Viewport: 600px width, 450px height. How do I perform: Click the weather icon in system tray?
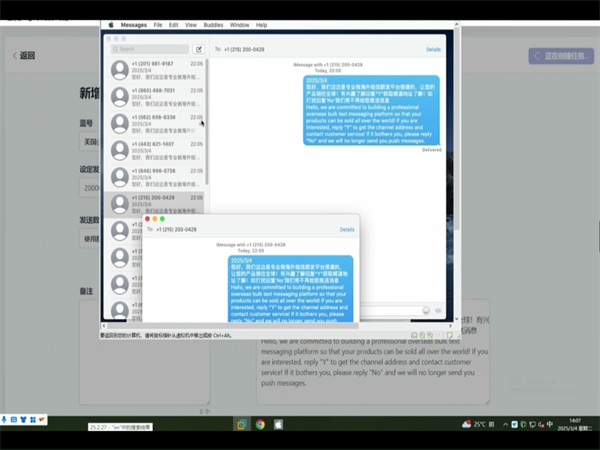pos(466,425)
